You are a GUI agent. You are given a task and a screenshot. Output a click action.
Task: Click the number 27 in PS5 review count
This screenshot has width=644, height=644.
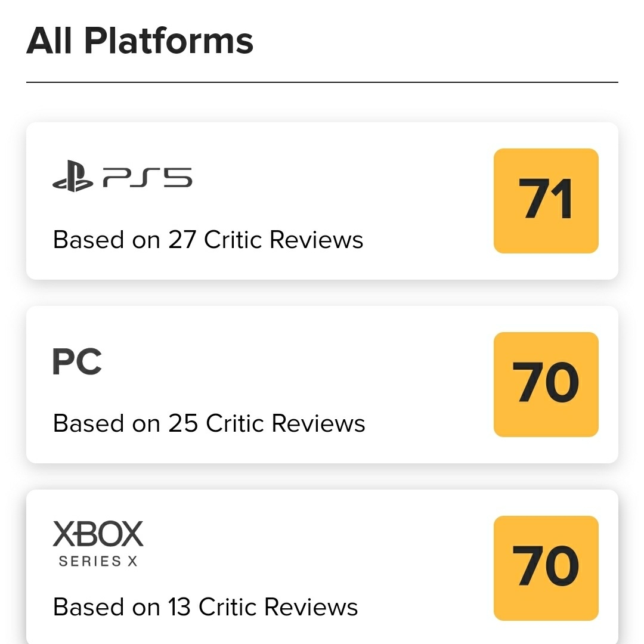[x=182, y=240]
